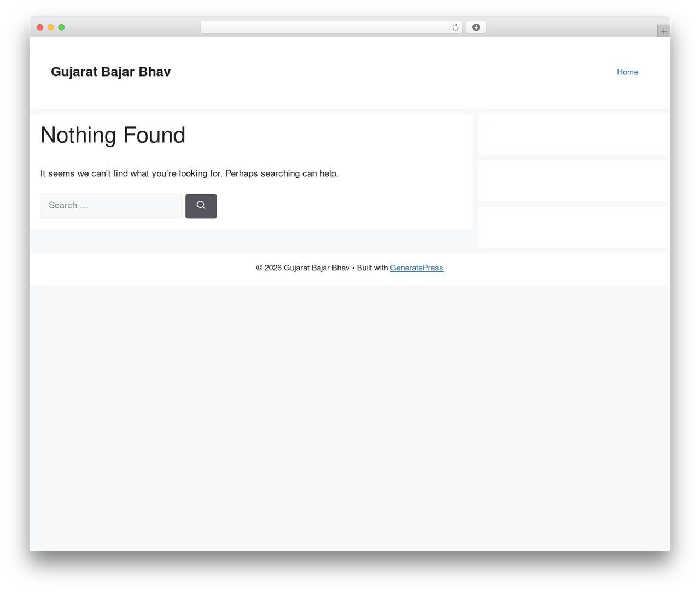Screen dimensions: 700x593
Task: Go to Gujarat Bajar Bhav site title
Action: (110, 72)
